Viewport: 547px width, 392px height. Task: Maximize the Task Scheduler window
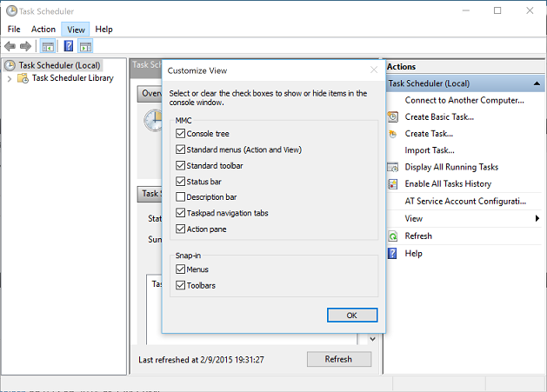pos(497,10)
